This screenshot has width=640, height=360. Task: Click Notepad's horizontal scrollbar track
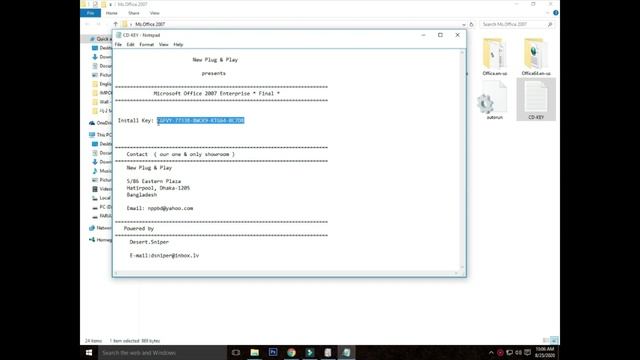(x=286, y=273)
